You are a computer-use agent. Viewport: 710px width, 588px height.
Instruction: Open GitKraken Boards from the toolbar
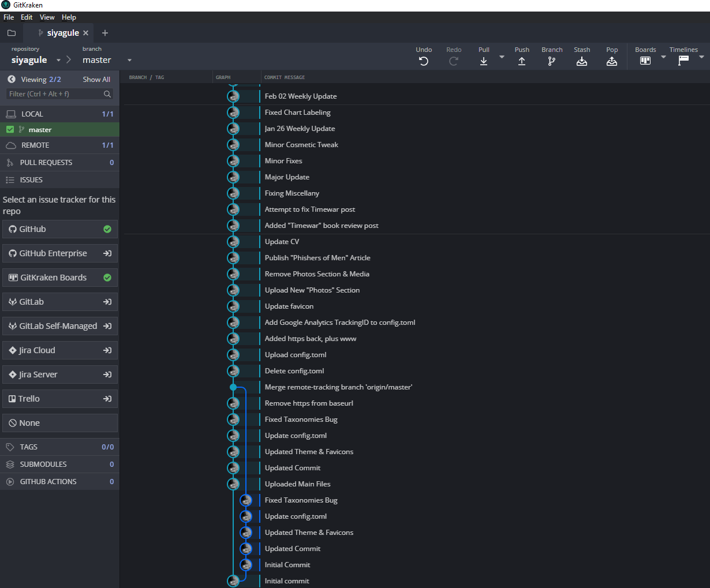(x=645, y=61)
